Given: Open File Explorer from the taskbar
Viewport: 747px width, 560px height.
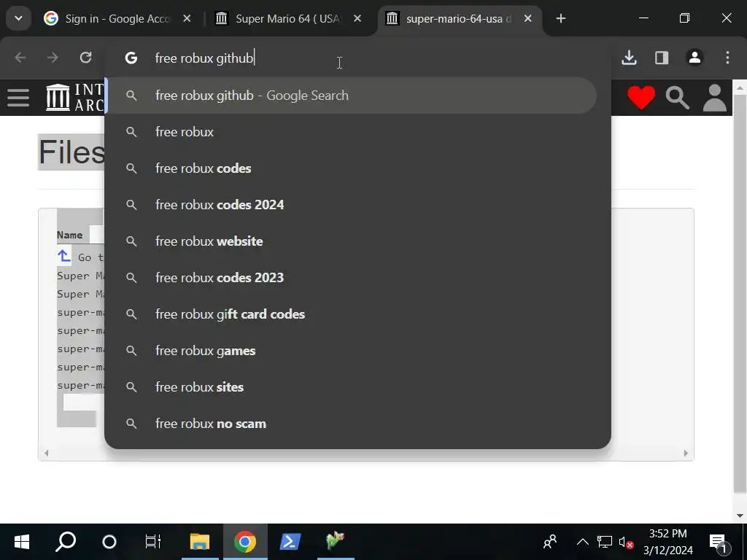Looking at the screenshot, I should point(200,542).
